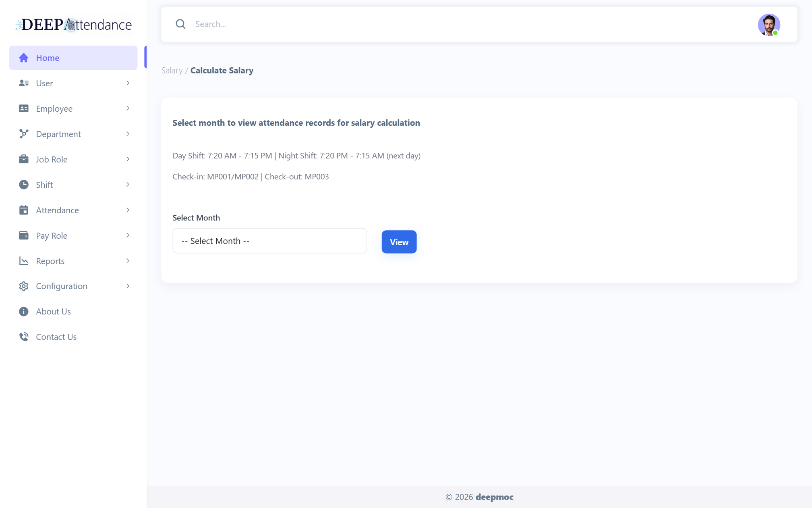
Task: Click the Reports chart icon
Action: tap(24, 261)
